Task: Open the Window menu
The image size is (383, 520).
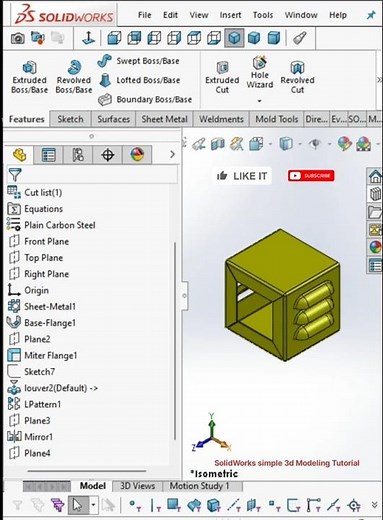Action: [301, 15]
